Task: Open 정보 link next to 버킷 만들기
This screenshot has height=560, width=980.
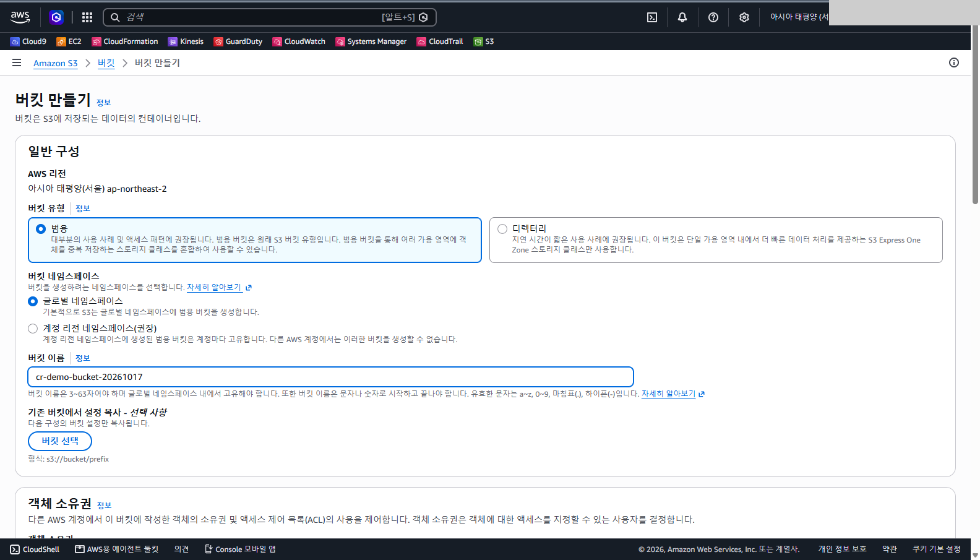Action: pyautogui.click(x=103, y=103)
